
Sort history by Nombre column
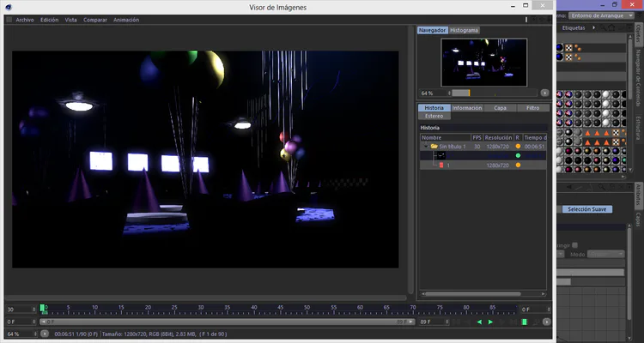coord(446,137)
